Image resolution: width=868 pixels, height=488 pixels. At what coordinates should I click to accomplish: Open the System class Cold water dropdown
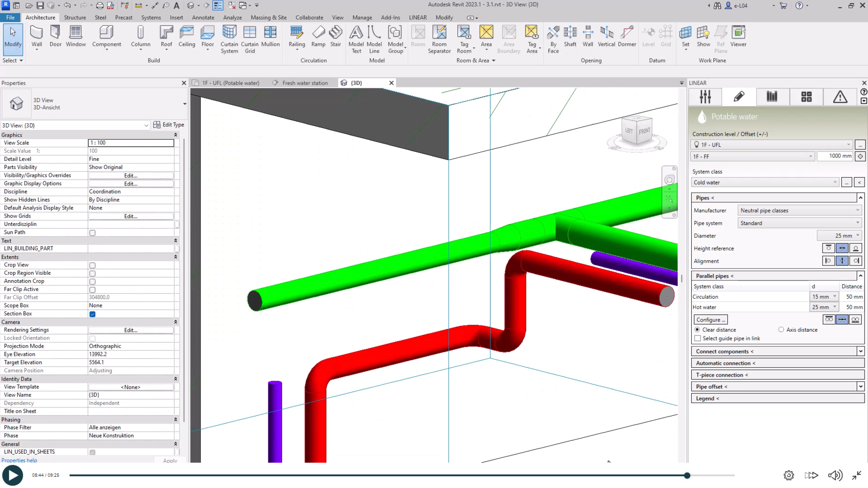pos(765,183)
